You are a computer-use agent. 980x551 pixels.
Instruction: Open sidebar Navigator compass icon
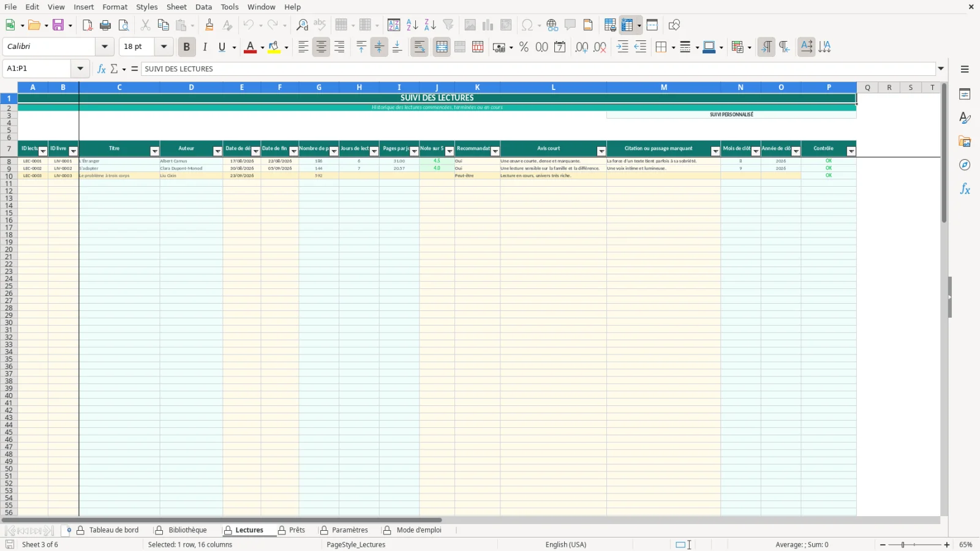[x=965, y=165]
